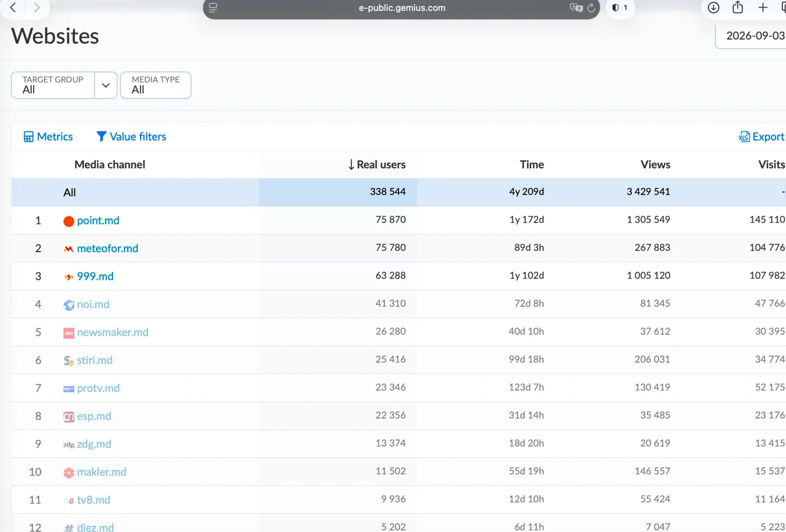
Task: Open the protv.md link
Action: tap(98, 388)
